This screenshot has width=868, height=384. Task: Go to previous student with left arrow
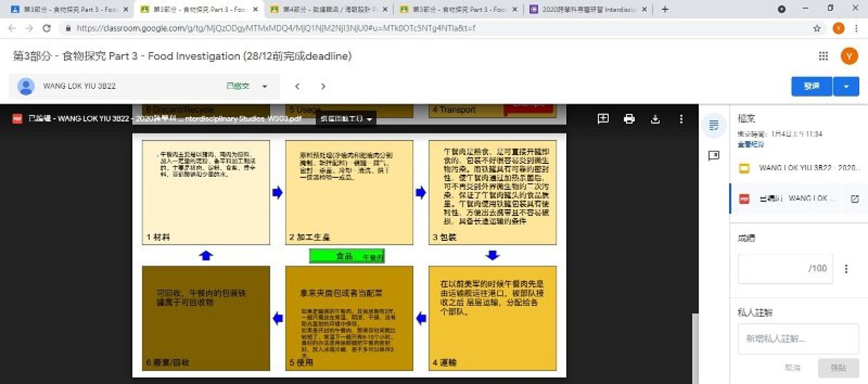click(297, 86)
